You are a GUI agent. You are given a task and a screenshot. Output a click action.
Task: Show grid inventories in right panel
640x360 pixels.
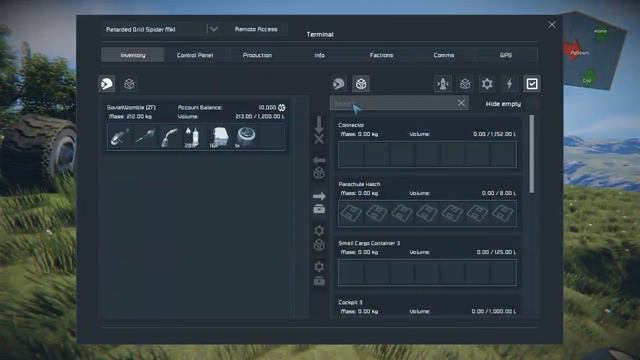click(361, 84)
